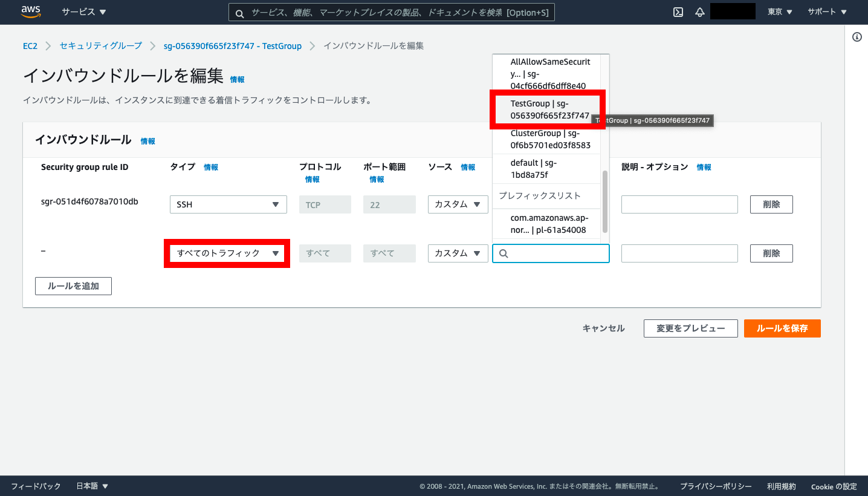
Task: Click the disabled port range 22 field
Action: point(389,204)
